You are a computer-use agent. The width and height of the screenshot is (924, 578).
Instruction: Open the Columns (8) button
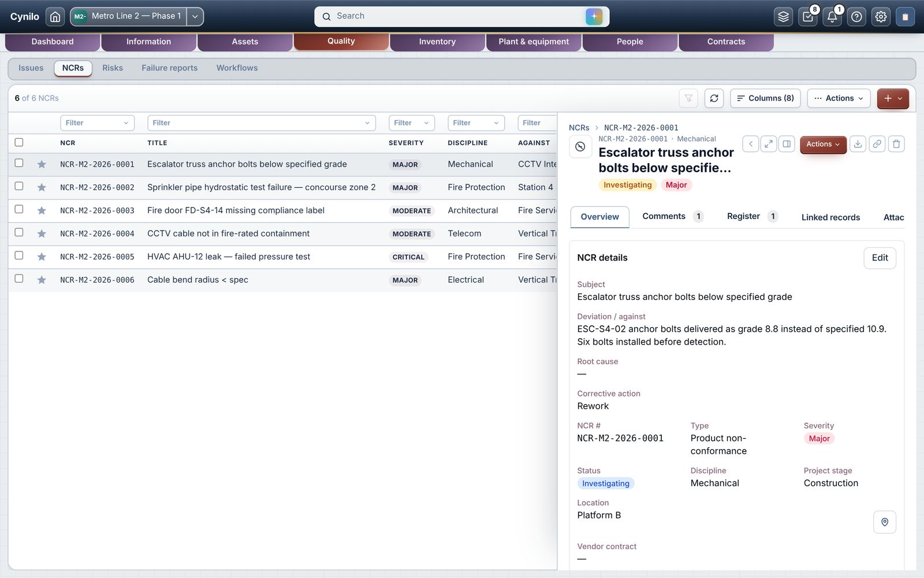(765, 98)
